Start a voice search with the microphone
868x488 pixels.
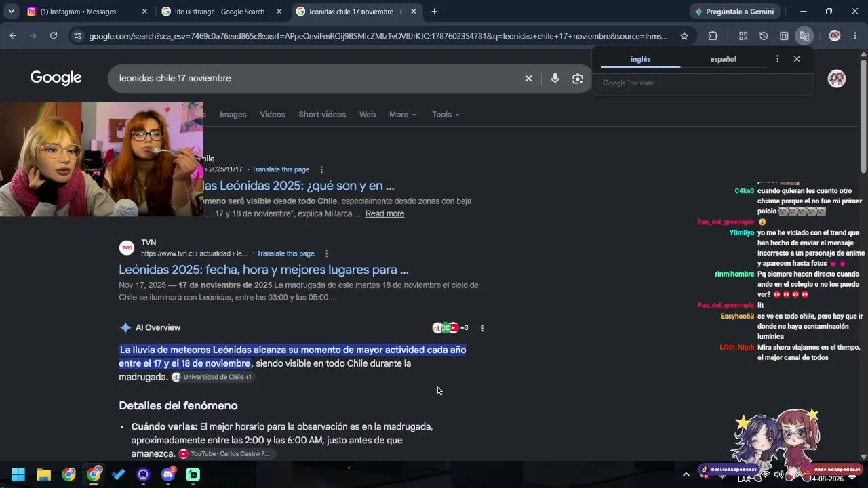[x=555, y=79]
